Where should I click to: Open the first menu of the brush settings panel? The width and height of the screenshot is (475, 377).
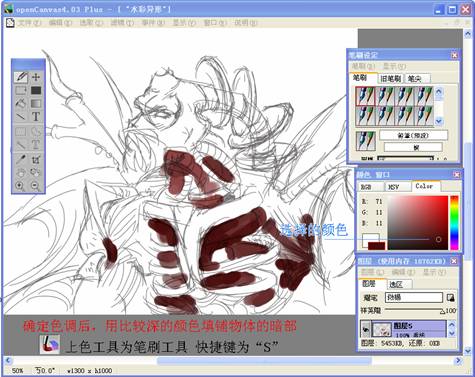point(364,66)
